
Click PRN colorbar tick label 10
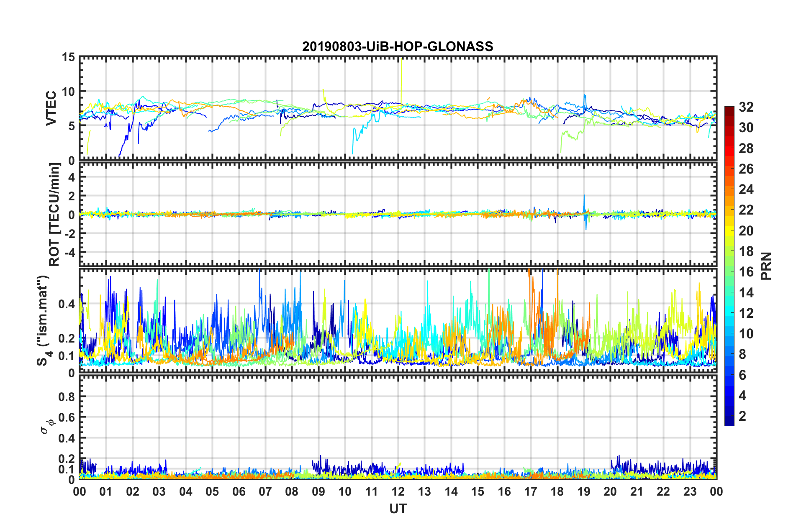[746, 334]
